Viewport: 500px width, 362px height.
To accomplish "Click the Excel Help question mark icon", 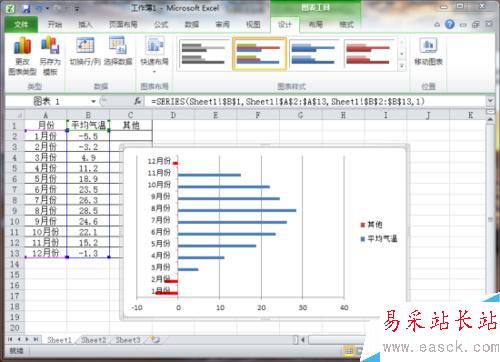I will (x=450, y=24).
